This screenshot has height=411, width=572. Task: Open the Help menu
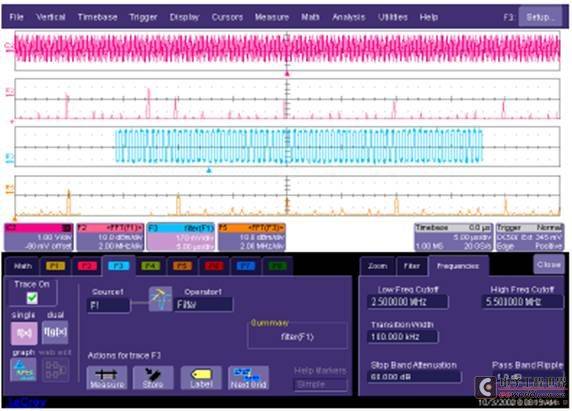(x=429, y=17)
